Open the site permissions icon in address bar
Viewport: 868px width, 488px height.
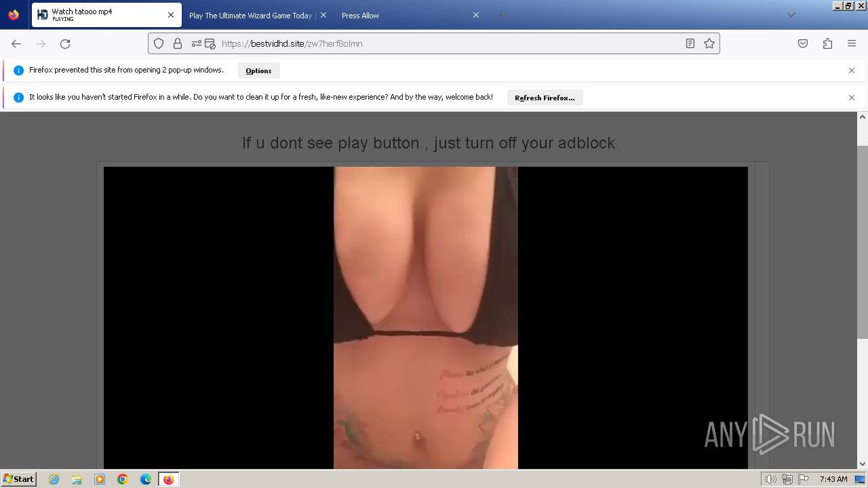(x=197, y=43)
